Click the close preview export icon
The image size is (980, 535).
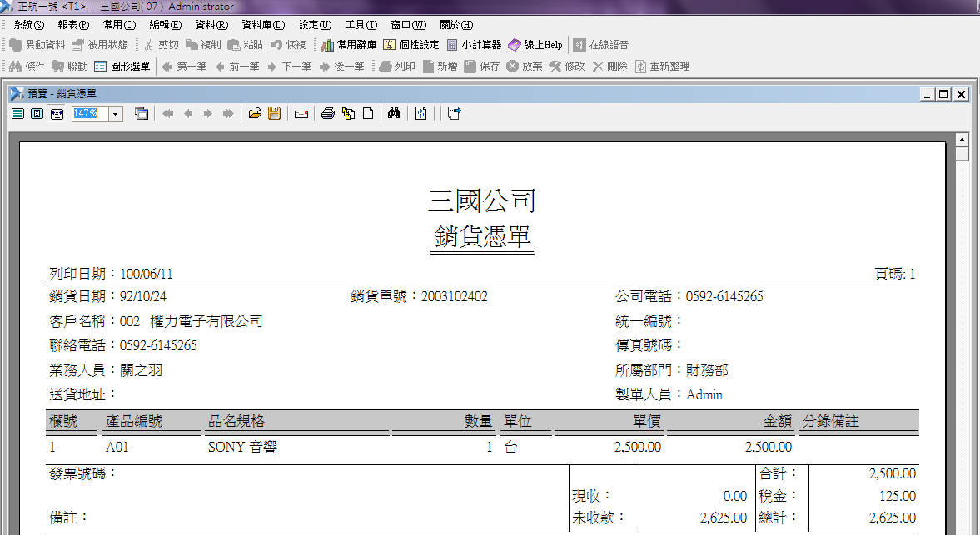click(x=454, y=114)
